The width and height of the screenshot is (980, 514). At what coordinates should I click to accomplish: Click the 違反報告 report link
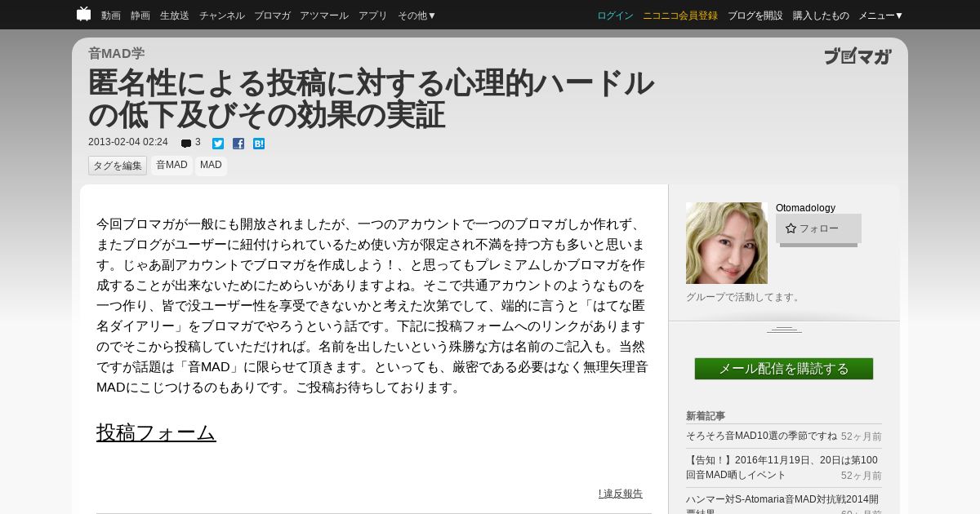click(621, 494)
